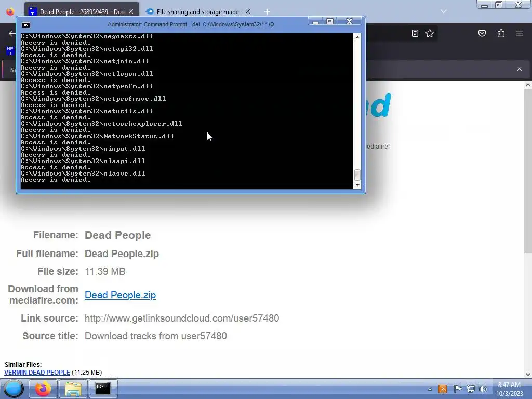Dismiss the notification bar

tap(520, 69)
